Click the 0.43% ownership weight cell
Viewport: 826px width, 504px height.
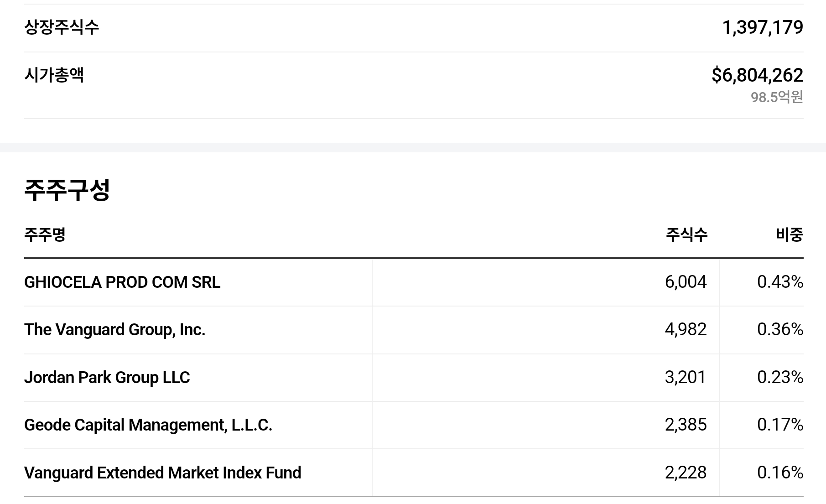[780, 282]
